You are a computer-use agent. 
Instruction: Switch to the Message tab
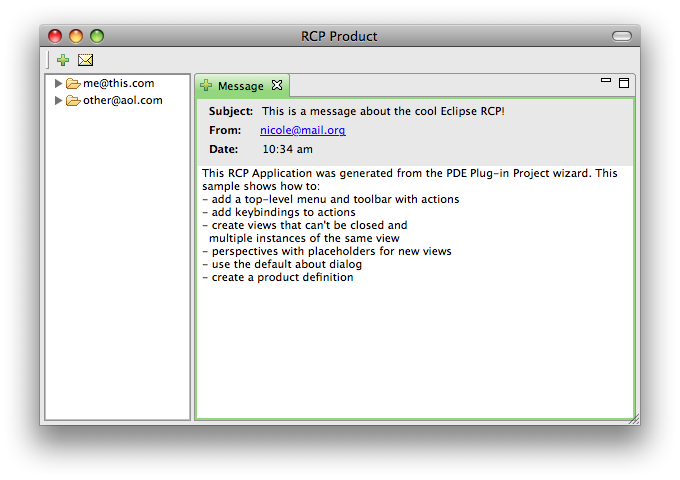coord(241,86)
